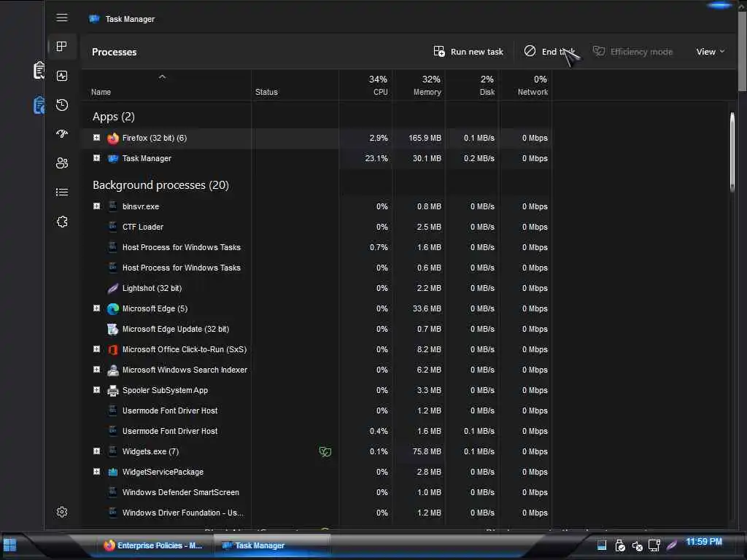
Task: Click the Apps (2) group heading
Action: pyautogui.click(x=113, y=117)
